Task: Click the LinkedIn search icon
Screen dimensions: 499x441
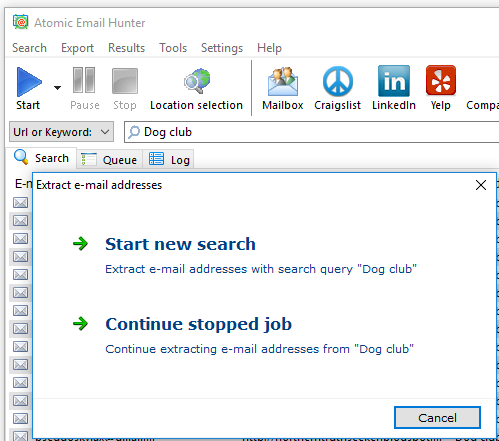Action: [394, 81]
